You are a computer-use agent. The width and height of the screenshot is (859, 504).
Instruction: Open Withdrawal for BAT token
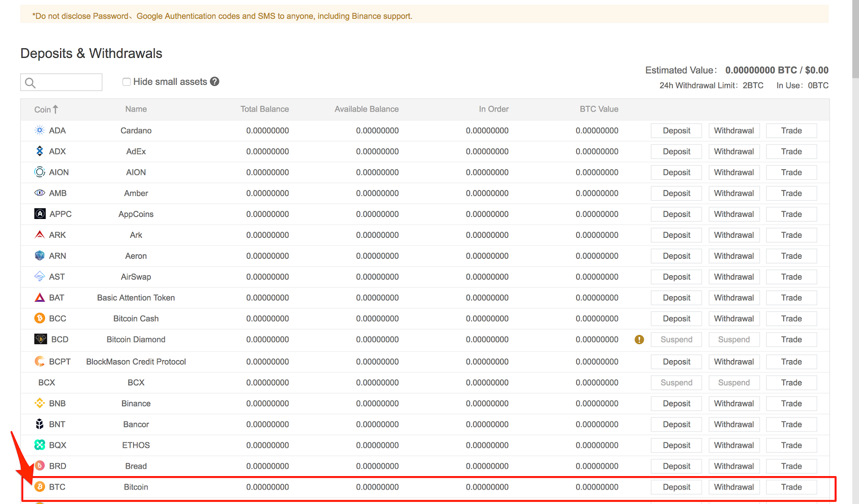[734, 298]
